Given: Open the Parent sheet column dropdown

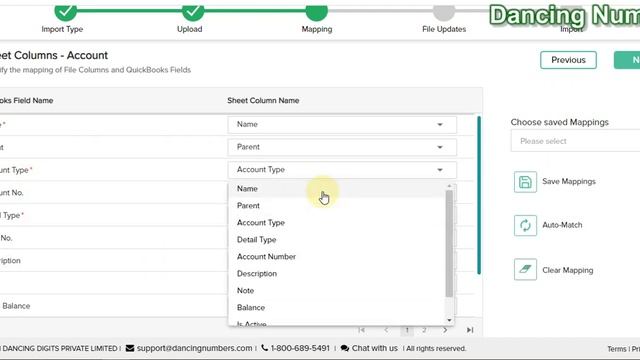Looking at the screenshot, I should 342,147.
